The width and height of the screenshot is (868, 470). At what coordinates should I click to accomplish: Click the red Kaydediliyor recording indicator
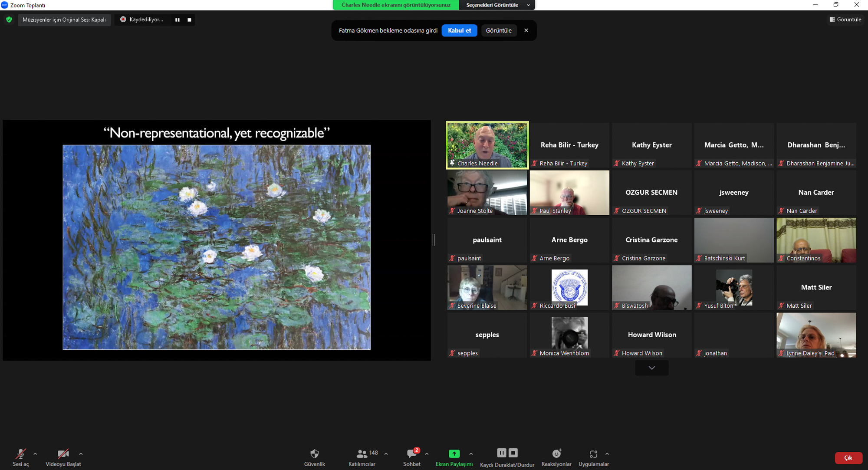click(x=123, y=20)
